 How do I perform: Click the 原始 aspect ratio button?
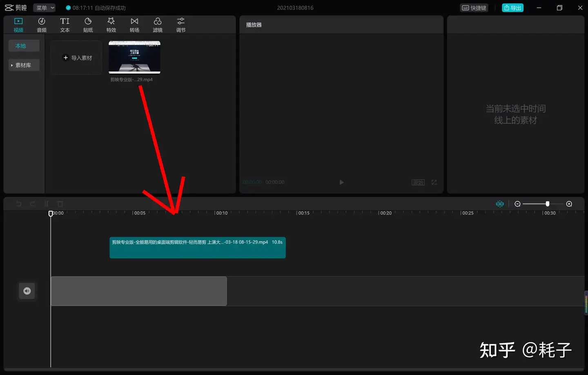418,182
